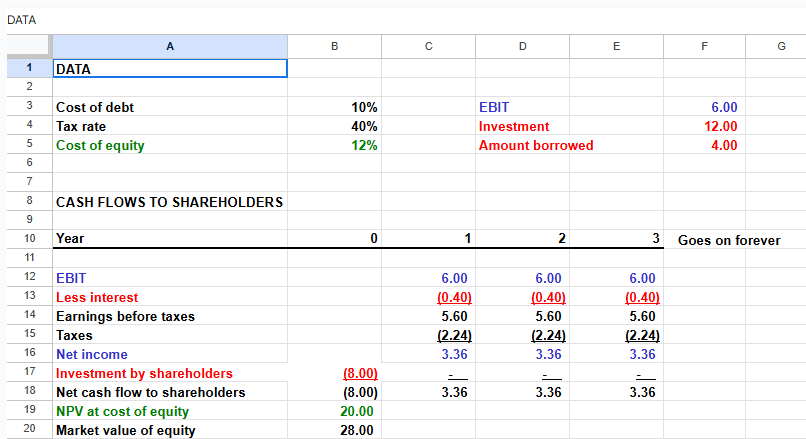The width and height of the screenshot is (806, 439).
Task: Select the DATA sheet label at top
Action: coord(20,19)
